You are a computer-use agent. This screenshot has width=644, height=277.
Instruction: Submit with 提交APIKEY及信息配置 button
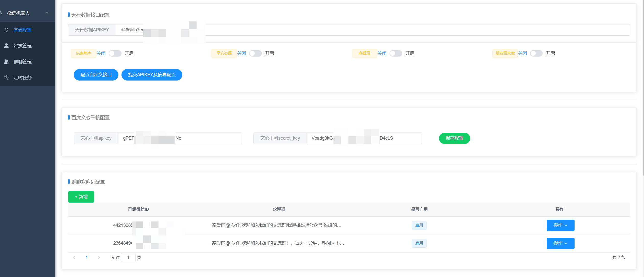point(152,75)
